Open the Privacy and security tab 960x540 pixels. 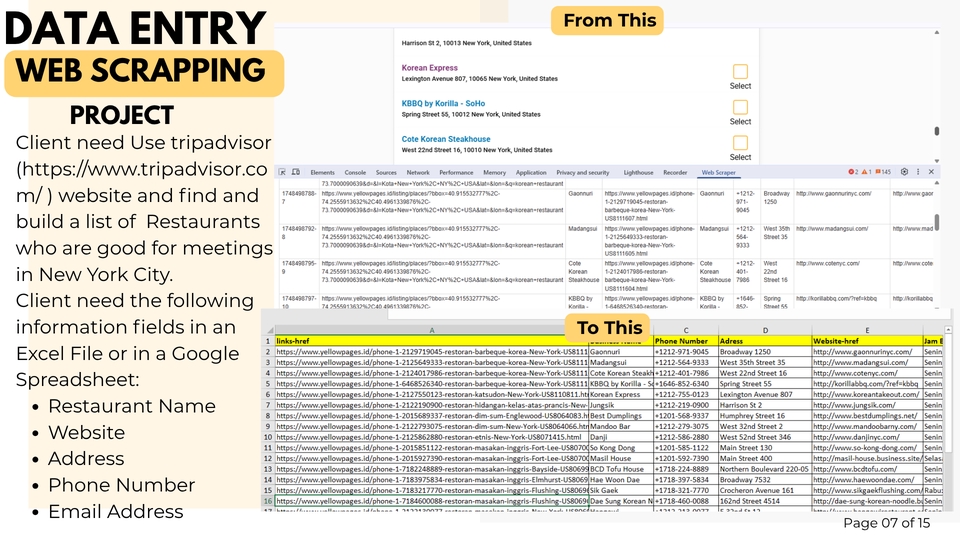(582, 173)
